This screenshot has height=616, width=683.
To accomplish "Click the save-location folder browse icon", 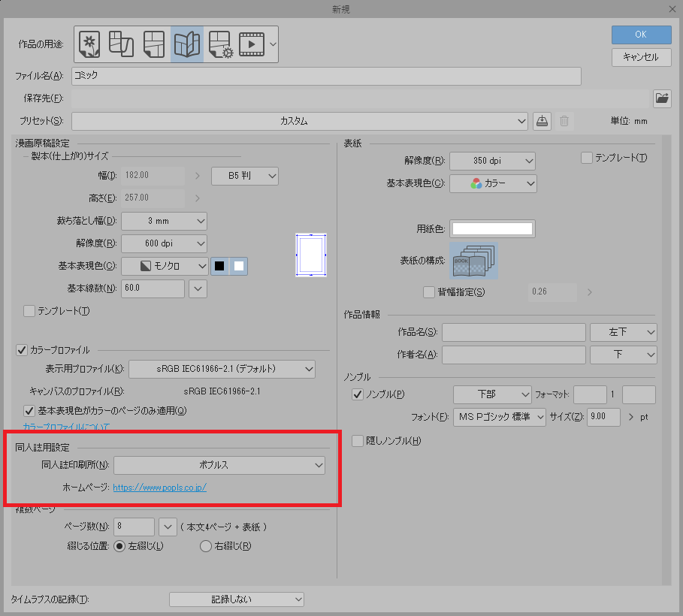I will pos(662,98).
